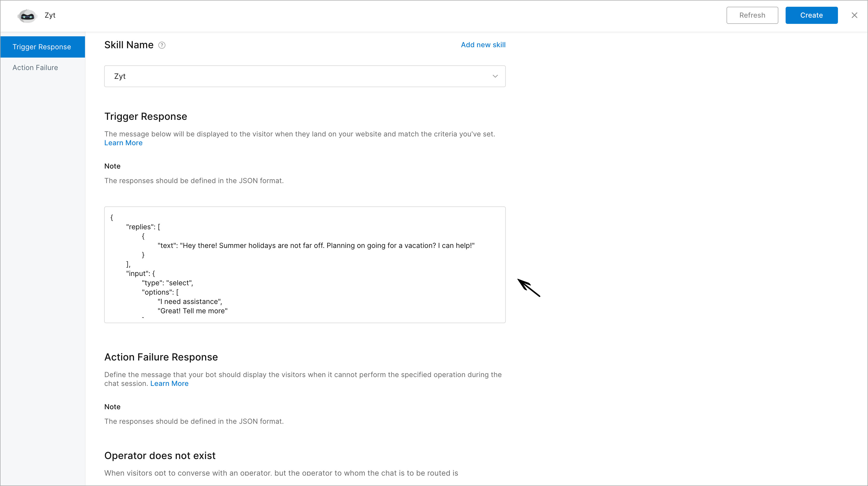Viewport: 868px width, 486px height.
Task: Click the "Hey there! Summer holidays" text line
Action: coord(316,246)
